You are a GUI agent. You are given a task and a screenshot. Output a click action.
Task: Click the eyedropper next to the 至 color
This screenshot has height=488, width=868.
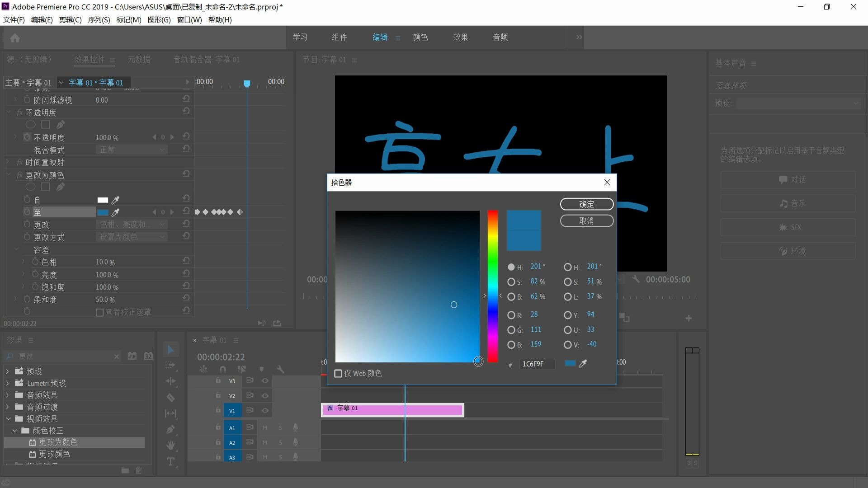pyautogui.click(x=116, y=212)
